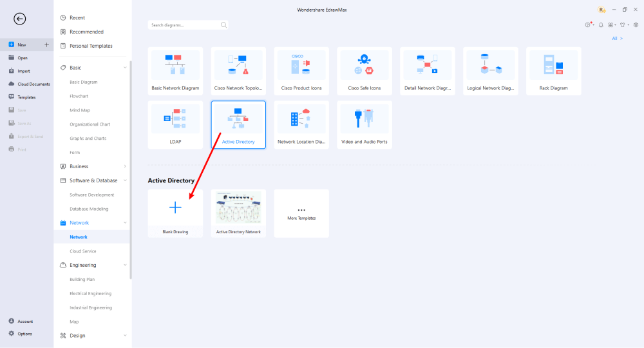Click the Account icon entry

tap(21, 322)
